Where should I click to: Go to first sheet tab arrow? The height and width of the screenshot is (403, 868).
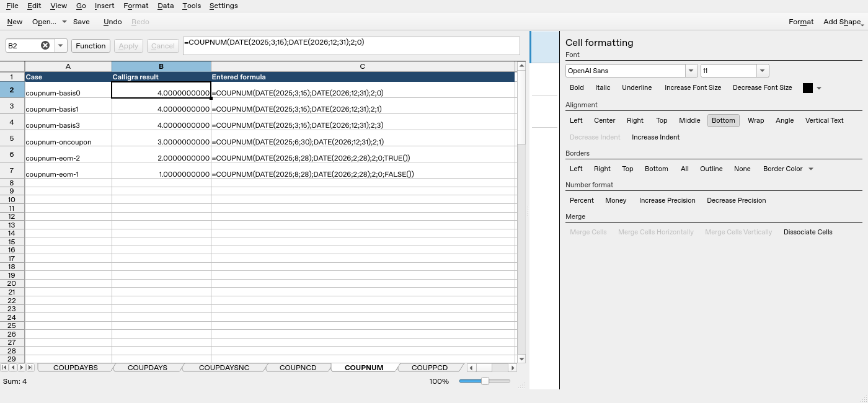[x=5, y=368]
